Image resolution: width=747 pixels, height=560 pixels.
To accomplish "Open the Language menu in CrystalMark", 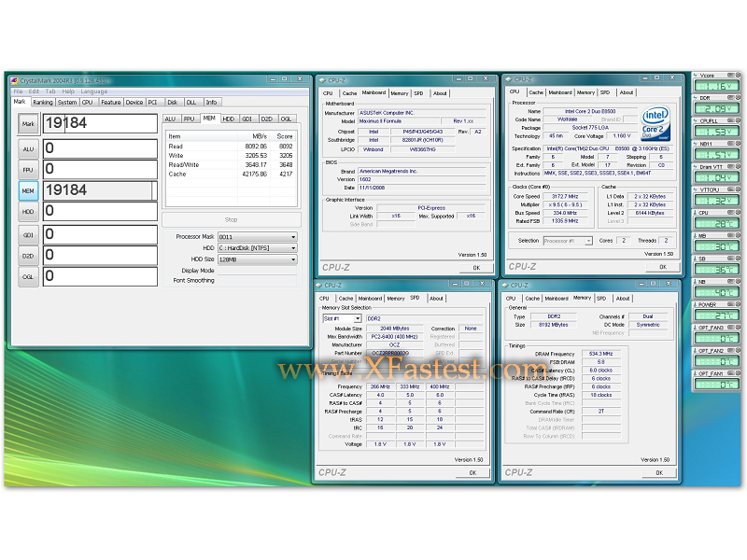I will click(94, 91).
